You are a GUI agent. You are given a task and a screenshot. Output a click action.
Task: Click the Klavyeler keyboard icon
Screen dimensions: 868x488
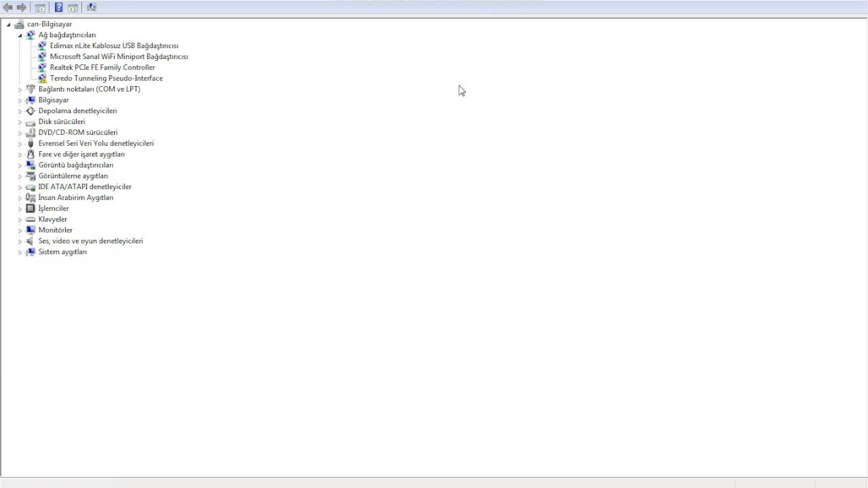pos(31,220)
